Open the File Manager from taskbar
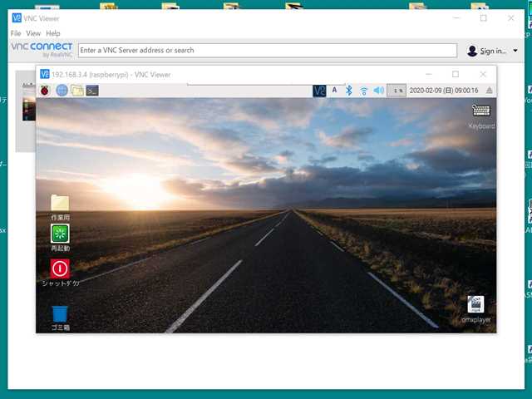The width and height of the screenshot is (532, 399). [77, 91]
